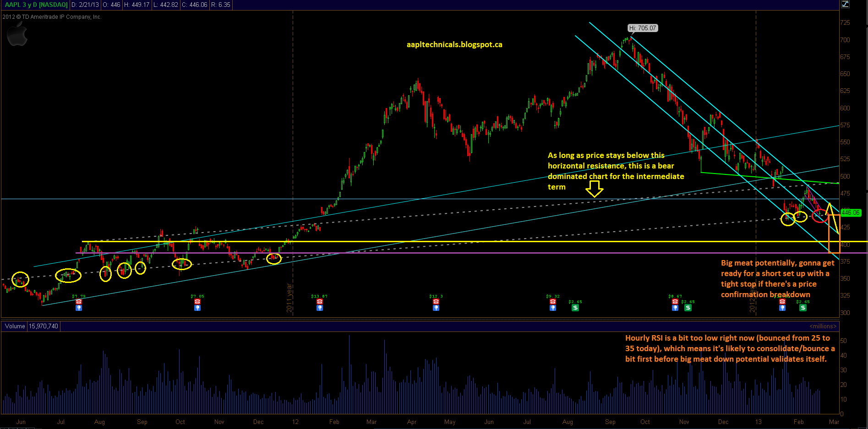Click the Volume study label

(x=15, y=326)
